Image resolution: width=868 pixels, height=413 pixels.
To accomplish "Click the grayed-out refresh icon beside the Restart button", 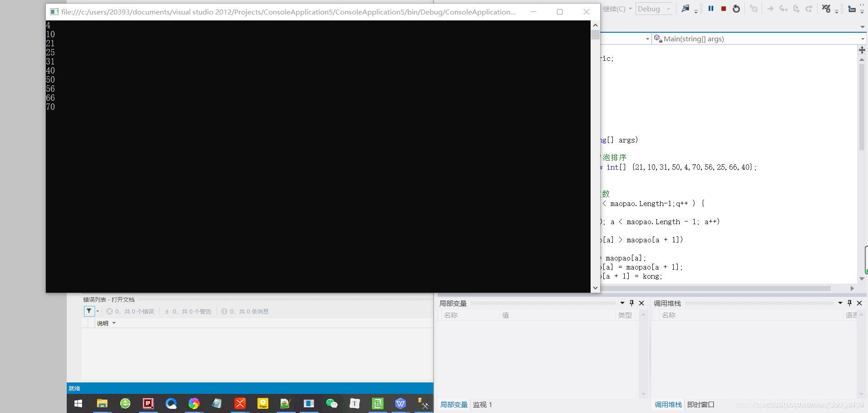I will point(754,9).
